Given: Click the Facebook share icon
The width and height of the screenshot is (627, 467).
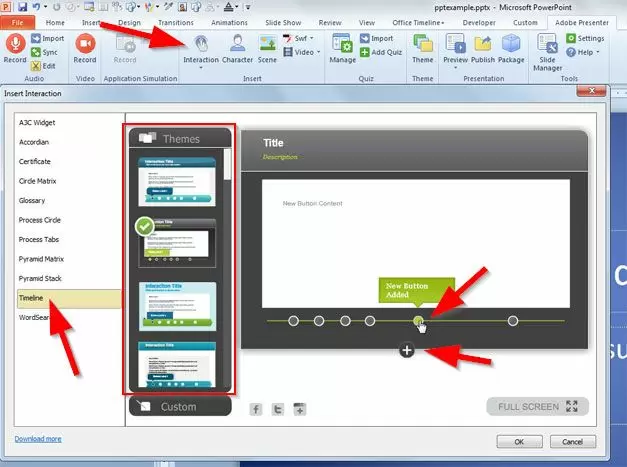Looking at the screenshot, I should 255,409.
